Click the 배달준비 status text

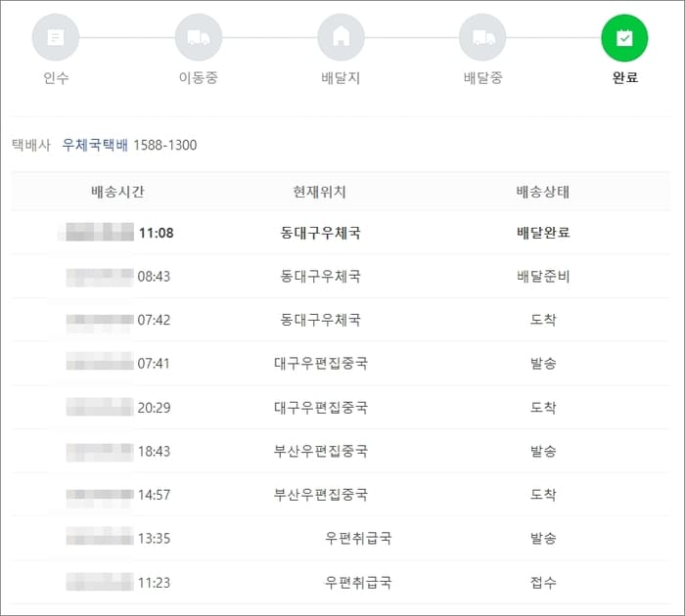(543, 277)
